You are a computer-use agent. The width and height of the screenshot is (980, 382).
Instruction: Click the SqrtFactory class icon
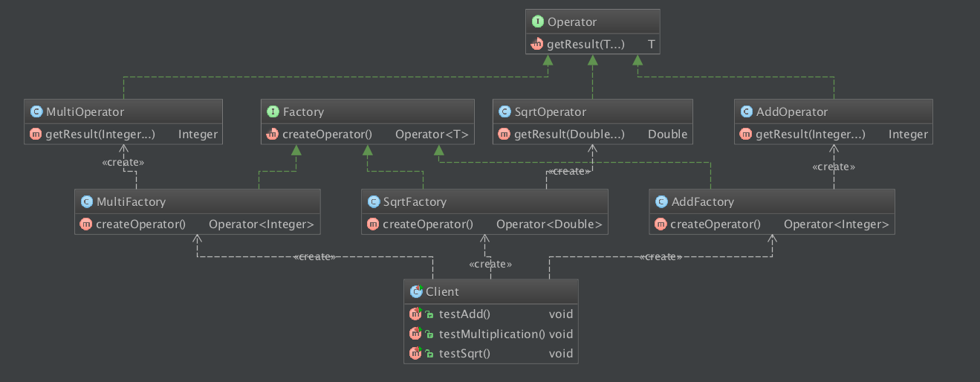(x=373, y=201)
